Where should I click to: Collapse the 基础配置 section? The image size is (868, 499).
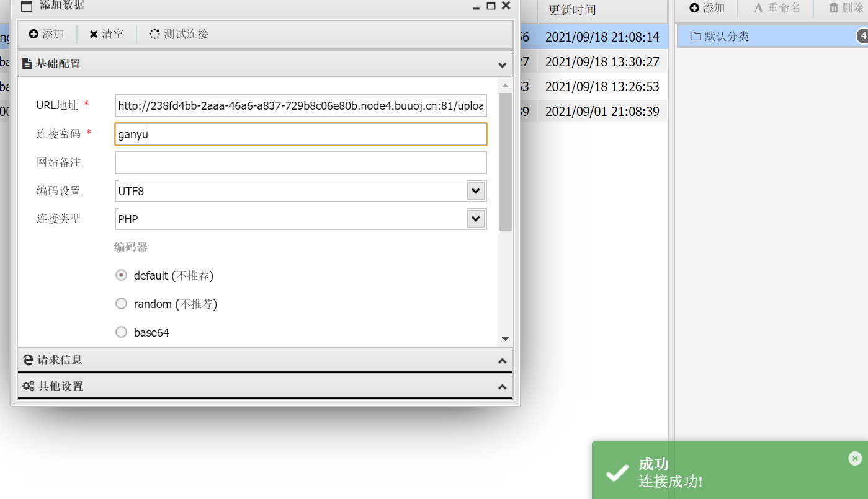tap(502, 64)
